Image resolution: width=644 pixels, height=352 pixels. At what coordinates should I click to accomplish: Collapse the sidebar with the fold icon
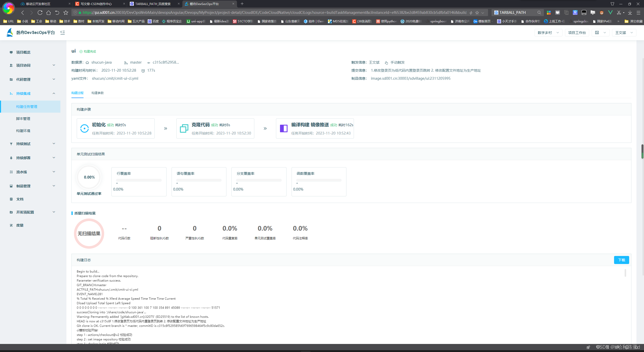[63, 32]
